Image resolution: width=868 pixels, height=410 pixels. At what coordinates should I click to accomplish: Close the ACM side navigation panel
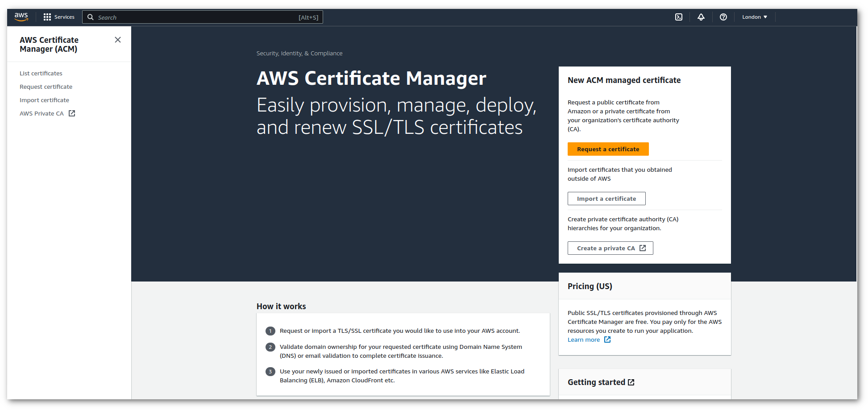pos(118,40)
